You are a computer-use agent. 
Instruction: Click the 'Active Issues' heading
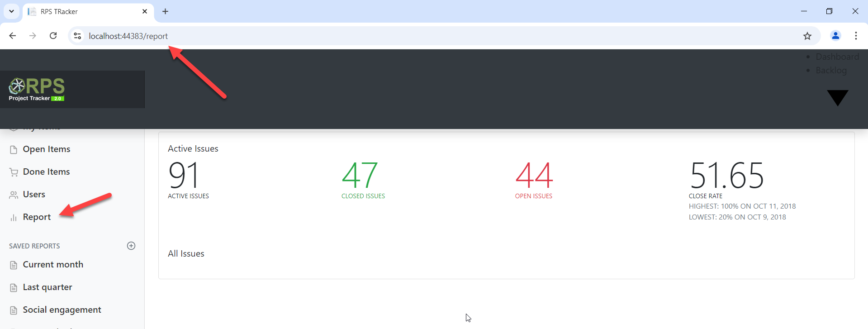click(x=193, y=148)
